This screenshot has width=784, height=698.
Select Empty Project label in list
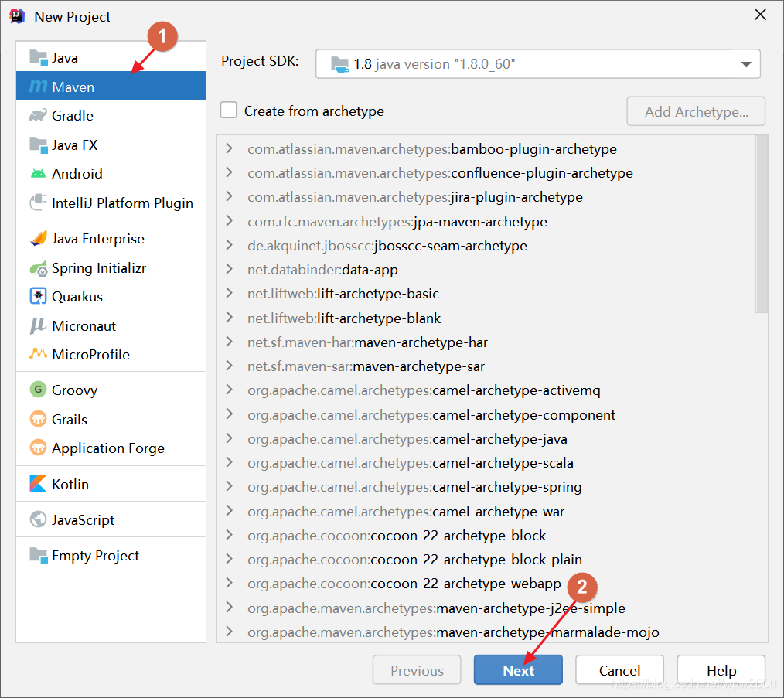[x=96, y=556]
